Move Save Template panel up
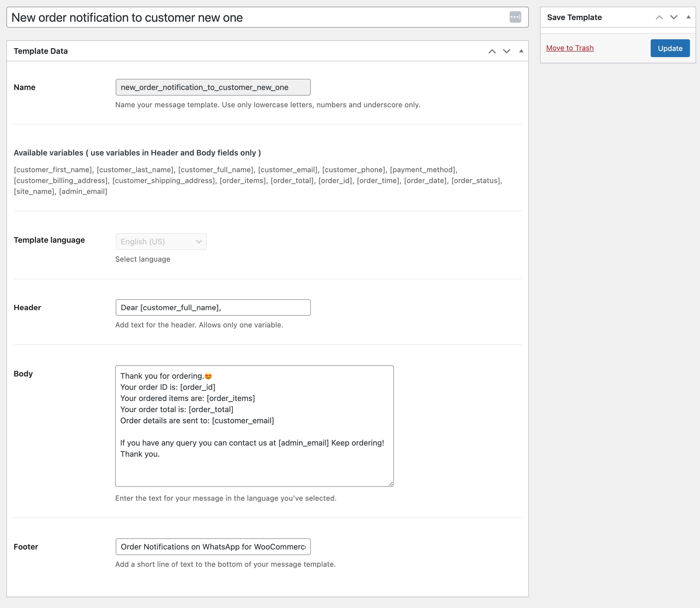 pos(659,17)
